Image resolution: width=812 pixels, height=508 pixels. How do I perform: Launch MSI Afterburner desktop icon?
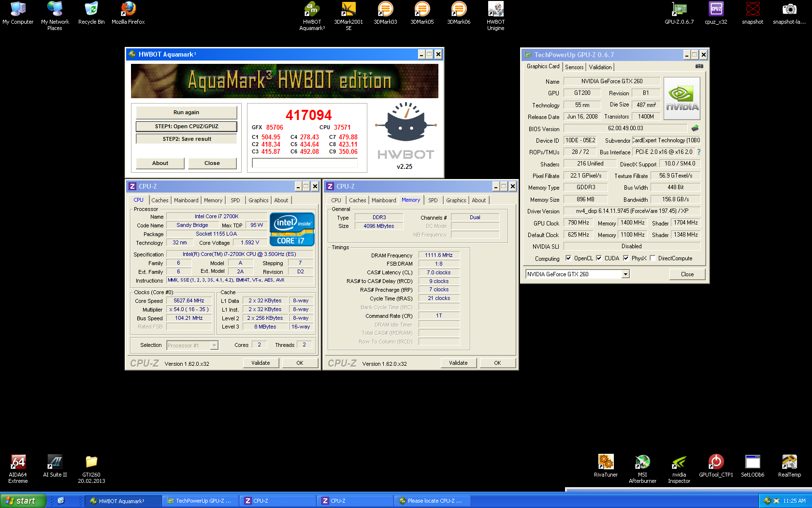(x=642, y=469)
